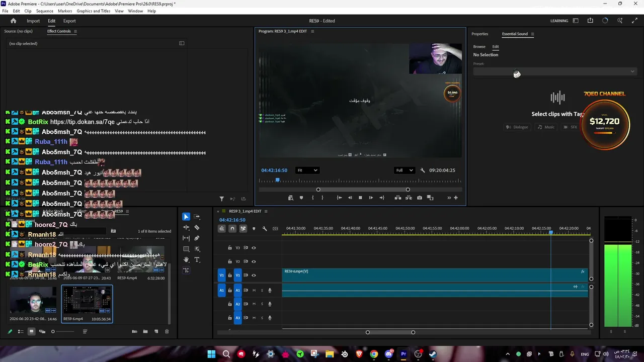Open the Essential Sound Preset dropdown
Image resolution: width=644 pixels, height=362 pixels.
554,71
